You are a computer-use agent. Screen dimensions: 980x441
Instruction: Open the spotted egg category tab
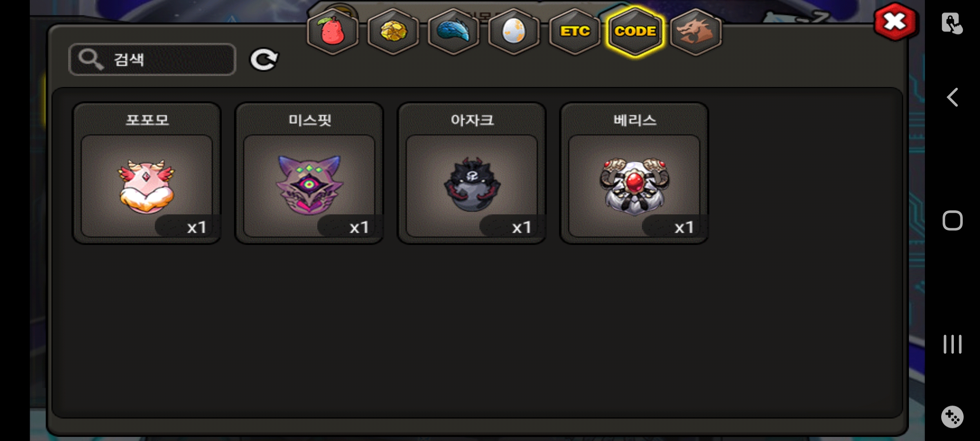coord(514,32)
